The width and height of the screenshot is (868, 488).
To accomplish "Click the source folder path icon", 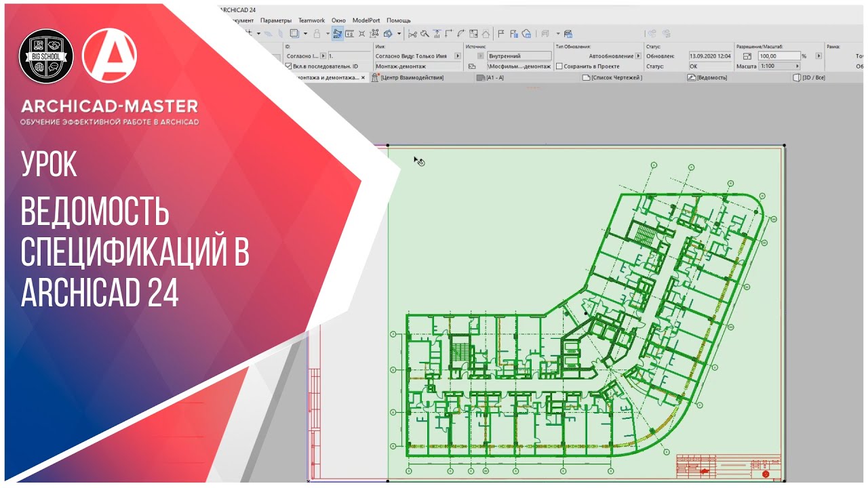I will (x=471, y=66).
